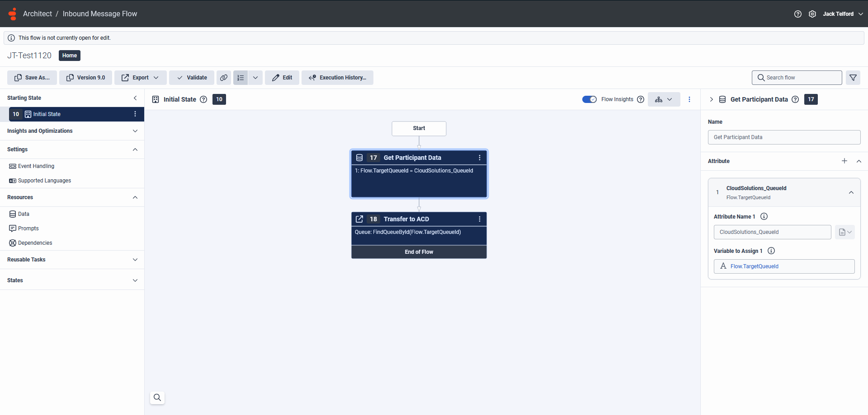This screenshot has height=415, width=868.
Task: Open the Prompts resources panel
Action: point(28,228)
